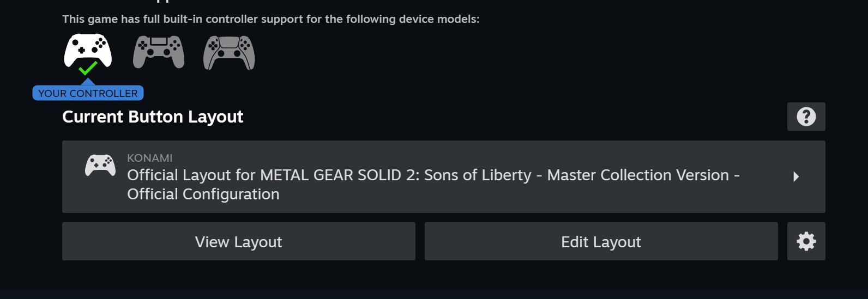Click the blue pointer above YOUR CONTROLLER badge
This screenshot has width=868, height=299.
coord(88,82)
